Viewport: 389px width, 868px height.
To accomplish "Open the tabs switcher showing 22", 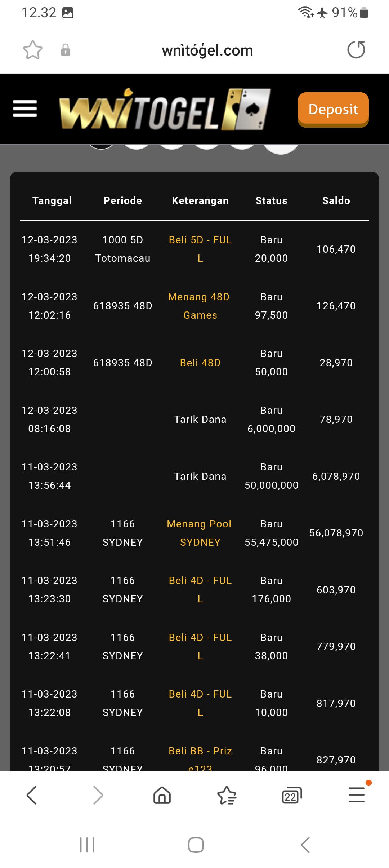I will [x=291, y=795].
